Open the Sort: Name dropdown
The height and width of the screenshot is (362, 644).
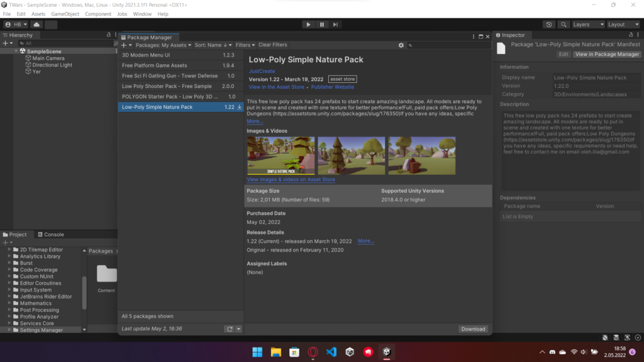tap(213, 45)
